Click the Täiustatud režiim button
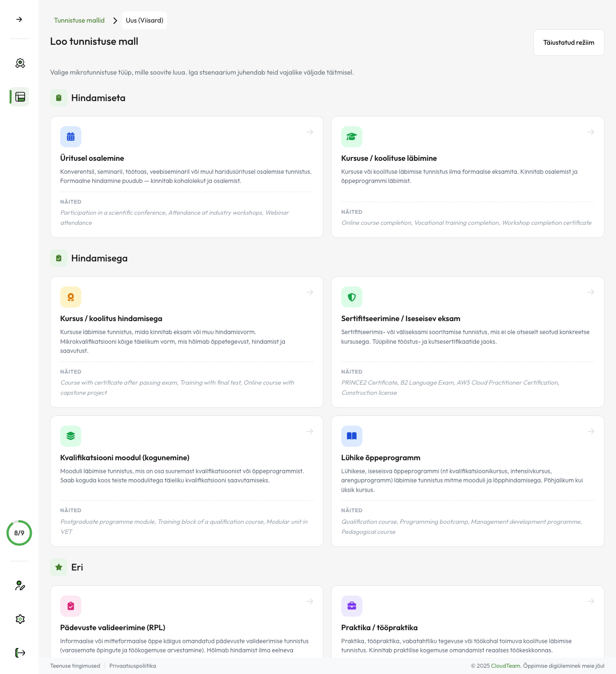This screenshot has width=616, height=674. [568, 42]
